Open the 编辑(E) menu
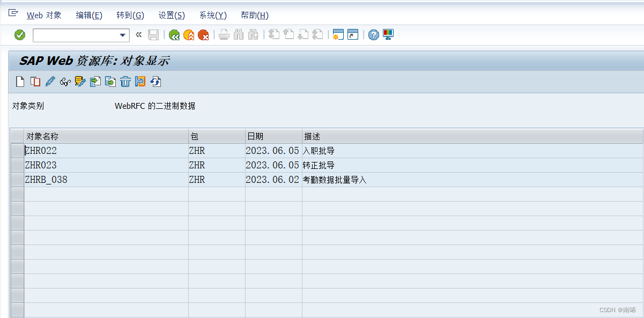Viewport: 644px width, 318px height. point(89,16)
